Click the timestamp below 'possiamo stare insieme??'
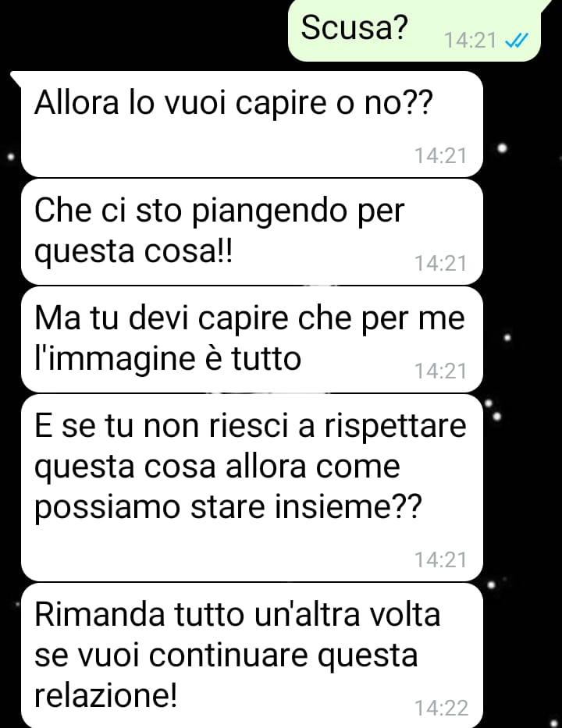Image resolution: width=562 pixels, height=728 pixels. (x=440, y=559)
